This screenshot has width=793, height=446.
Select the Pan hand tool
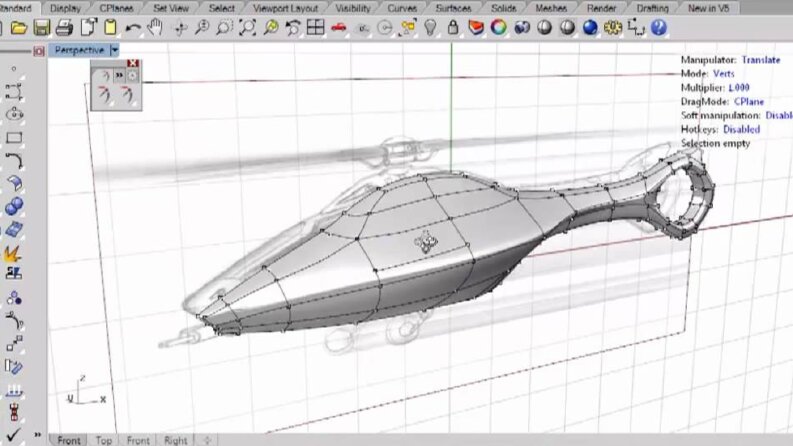(x=155, y=27)
